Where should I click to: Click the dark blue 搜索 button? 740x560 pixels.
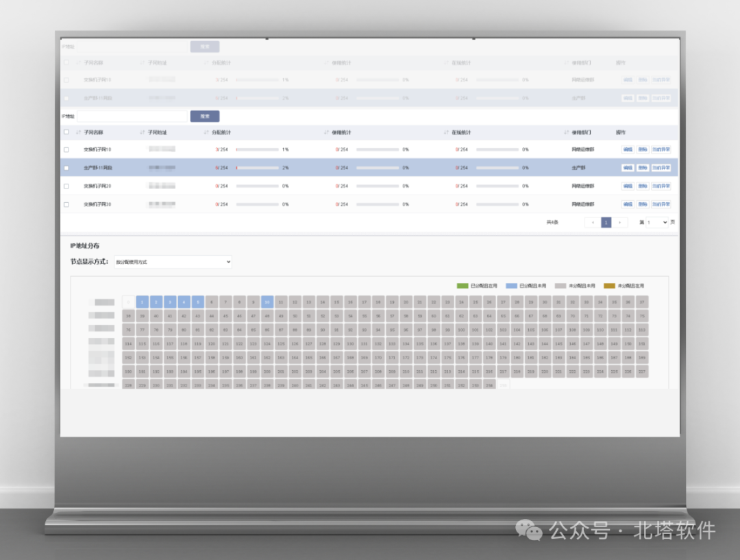[x=205, y=116]
